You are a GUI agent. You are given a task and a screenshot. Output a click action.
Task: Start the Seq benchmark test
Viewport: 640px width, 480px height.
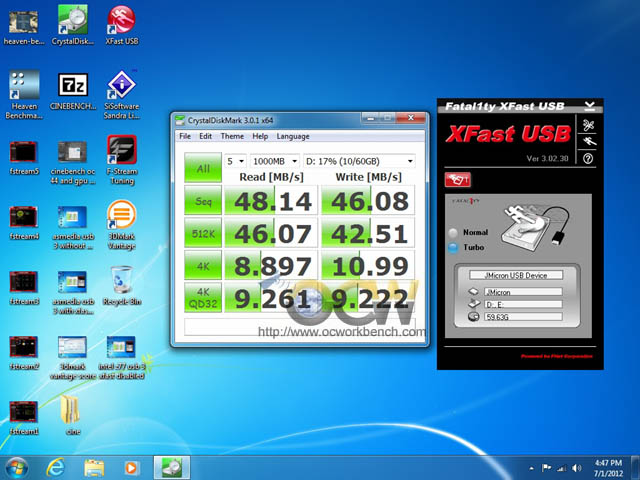point(203,200)
